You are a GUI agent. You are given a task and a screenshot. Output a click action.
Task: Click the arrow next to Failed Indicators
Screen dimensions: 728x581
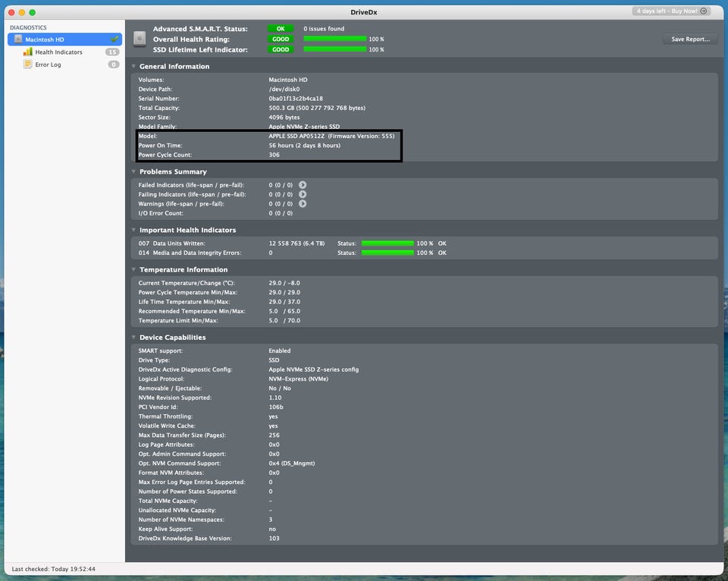pos(303,185)
